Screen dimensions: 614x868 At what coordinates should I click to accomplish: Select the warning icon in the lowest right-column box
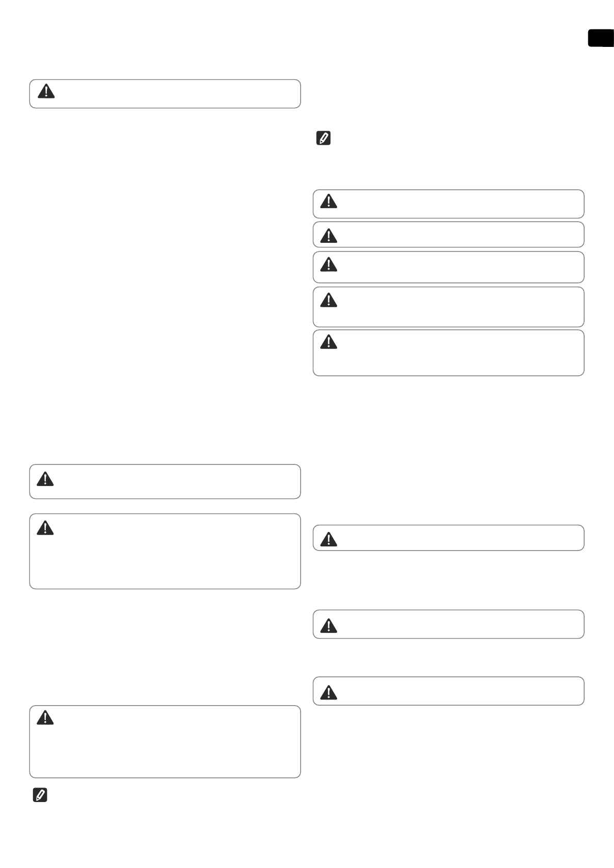(328, 692)
